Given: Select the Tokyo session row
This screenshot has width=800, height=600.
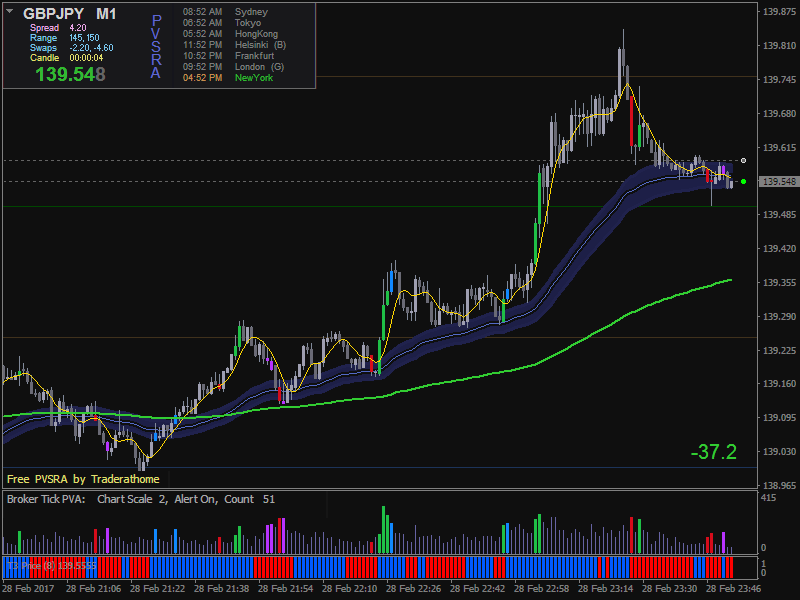Looking at the screenshot, I should coord(222,23).
